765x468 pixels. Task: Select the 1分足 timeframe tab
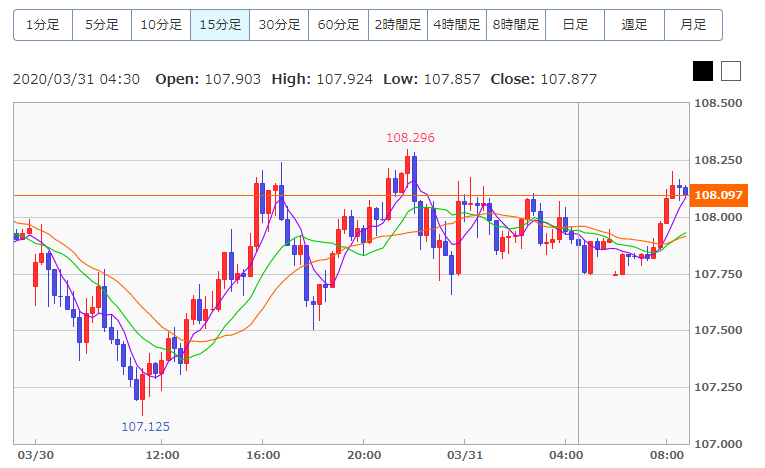click(43, 25)
